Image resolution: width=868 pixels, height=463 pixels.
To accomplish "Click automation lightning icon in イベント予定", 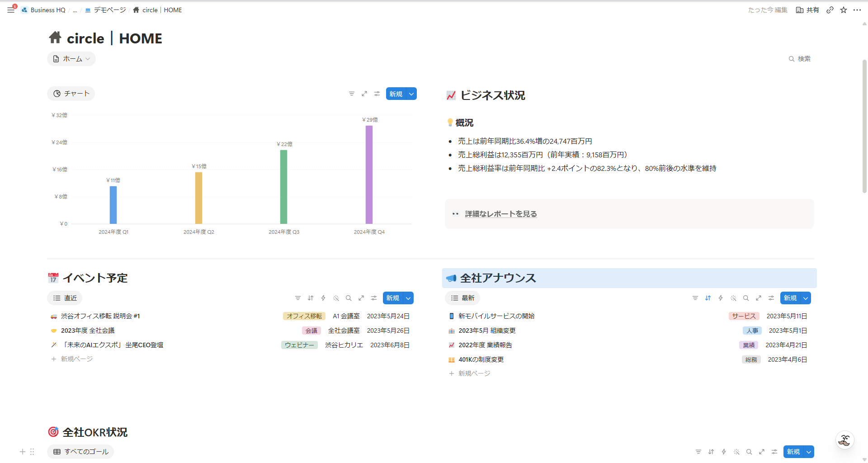I will (323, 298).
